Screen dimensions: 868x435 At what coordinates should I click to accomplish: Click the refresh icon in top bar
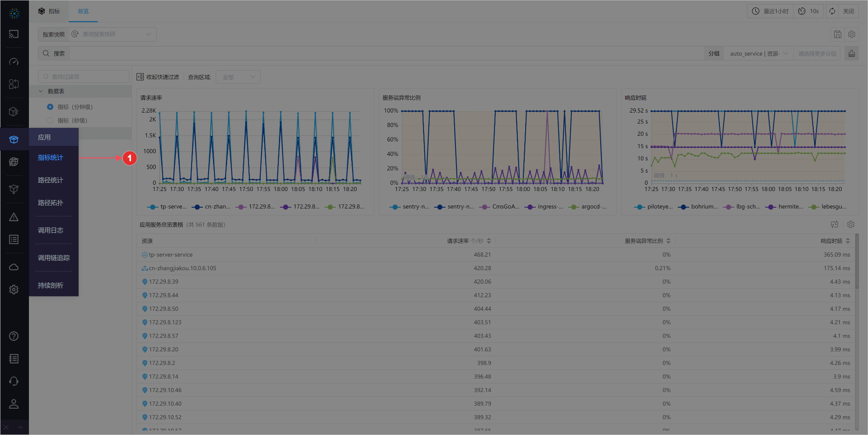[832, 11]
